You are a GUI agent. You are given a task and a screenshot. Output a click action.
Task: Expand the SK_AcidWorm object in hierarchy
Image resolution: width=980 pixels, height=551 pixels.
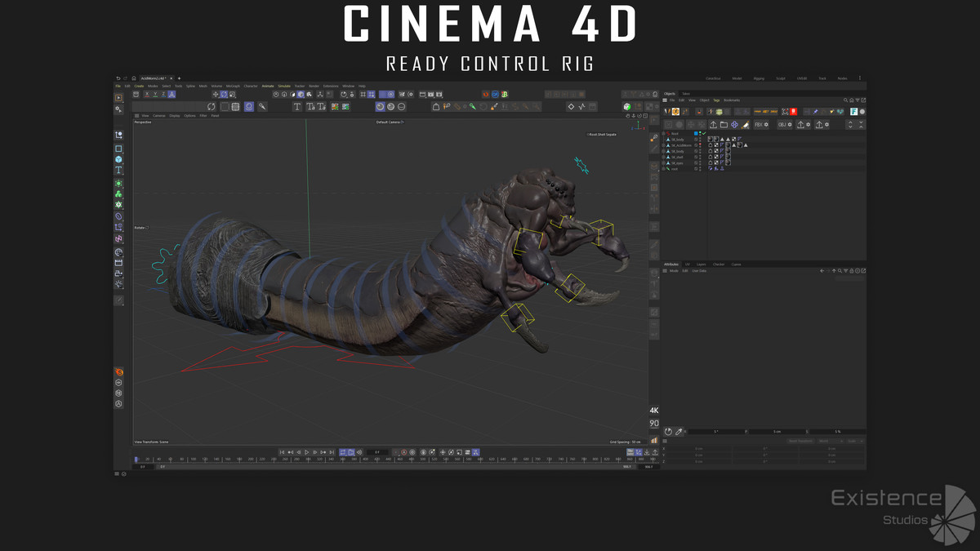pyautogui.click(x=663, y=145)
